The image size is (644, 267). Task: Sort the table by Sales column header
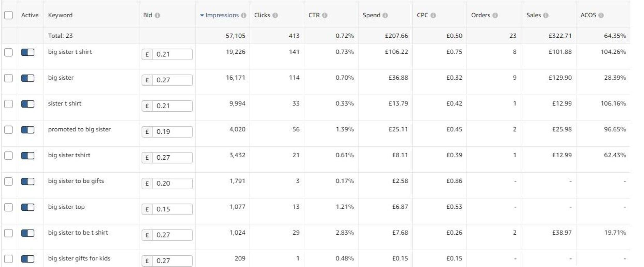click(x=533, y=15)
